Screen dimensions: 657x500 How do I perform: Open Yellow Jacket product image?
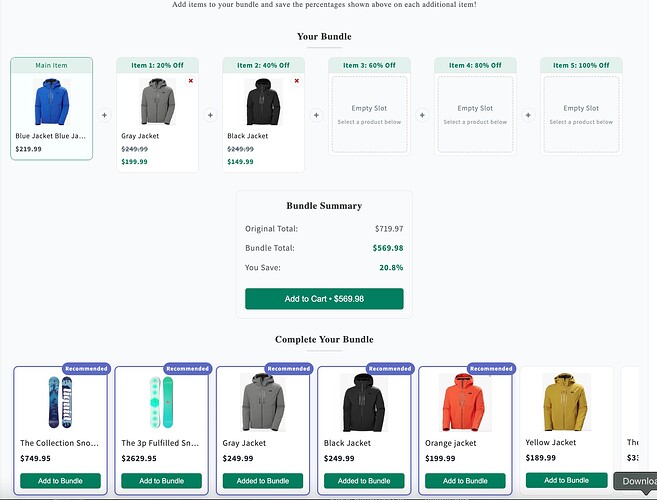(566, 402)
